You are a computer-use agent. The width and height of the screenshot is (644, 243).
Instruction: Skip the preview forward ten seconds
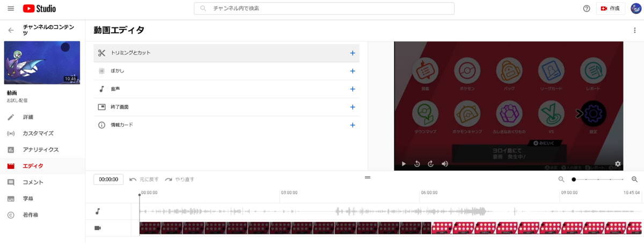431,163
